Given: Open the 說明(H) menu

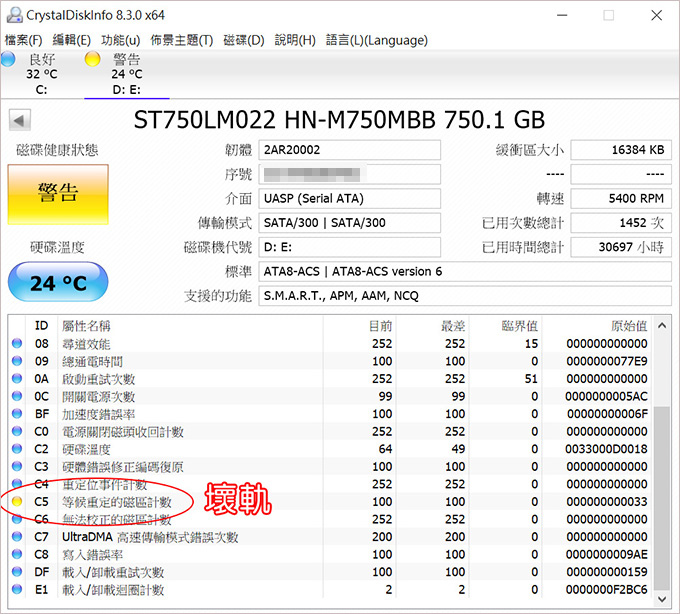Looking at the screenshot, I should coord(295,40).
